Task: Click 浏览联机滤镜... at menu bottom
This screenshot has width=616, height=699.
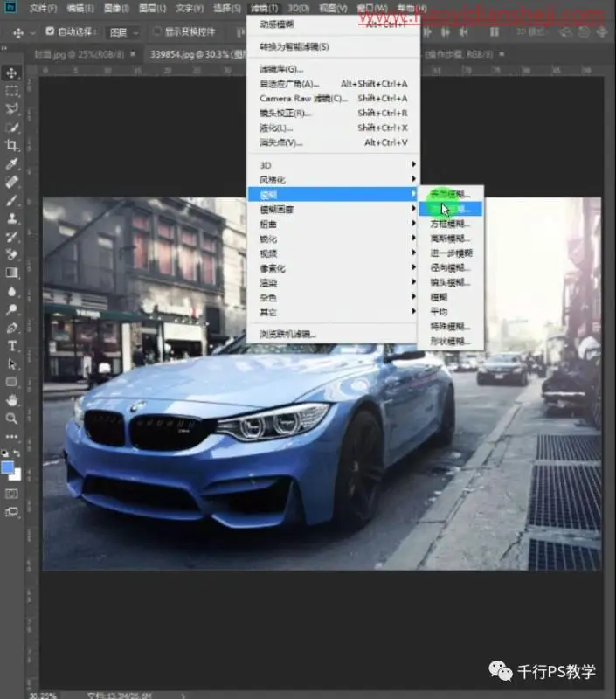Action: (x=333, y=334)
